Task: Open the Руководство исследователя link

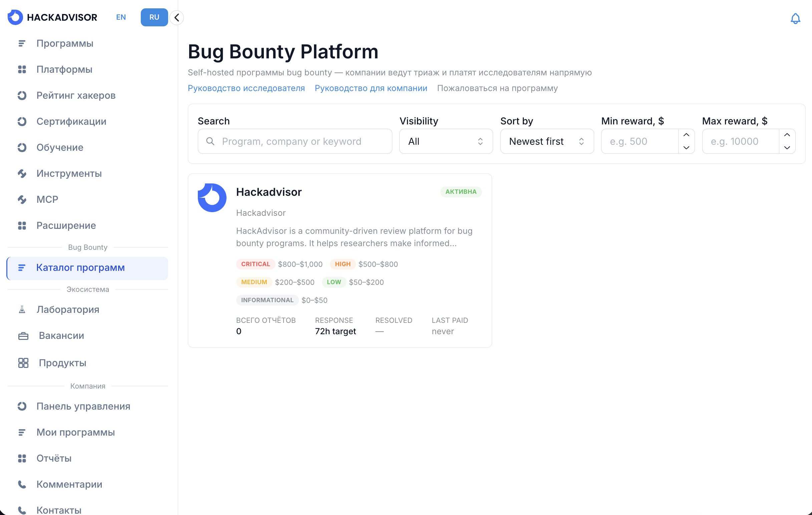Action: (246, 88)
